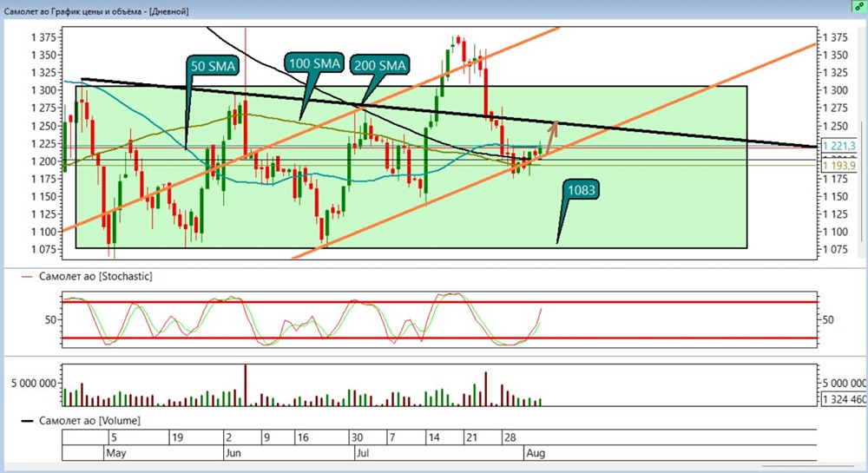Image resolution: width=868 pixels, height=473 pixels.
Task: Click the 1 075 label on left price axis
Action: (x=43, y=249)
